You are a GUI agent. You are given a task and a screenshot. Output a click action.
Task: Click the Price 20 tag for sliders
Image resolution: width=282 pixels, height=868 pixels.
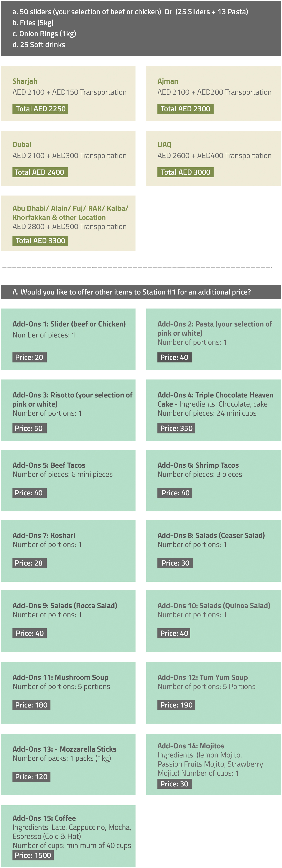point(29,357)
